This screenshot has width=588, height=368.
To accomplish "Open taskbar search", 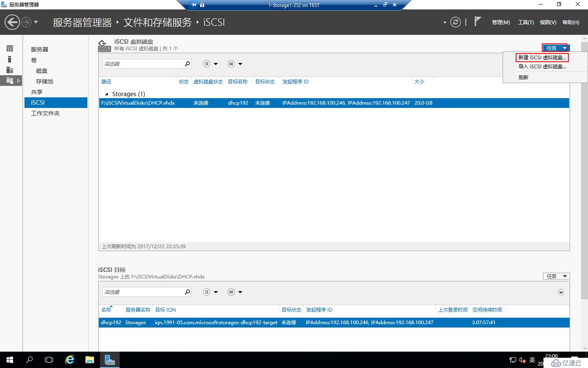I will tap(29, 360).
